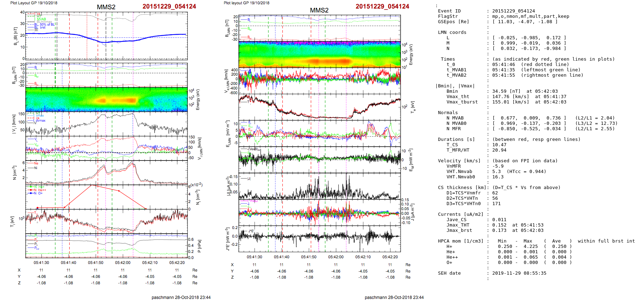Click the P [nPa] axis label
This screenshot has width=644, height=300.
click(199, 246)
